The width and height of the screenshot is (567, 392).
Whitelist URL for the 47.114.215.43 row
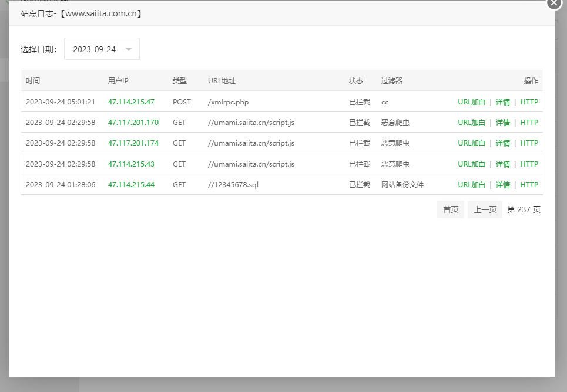tap(472, 164)
